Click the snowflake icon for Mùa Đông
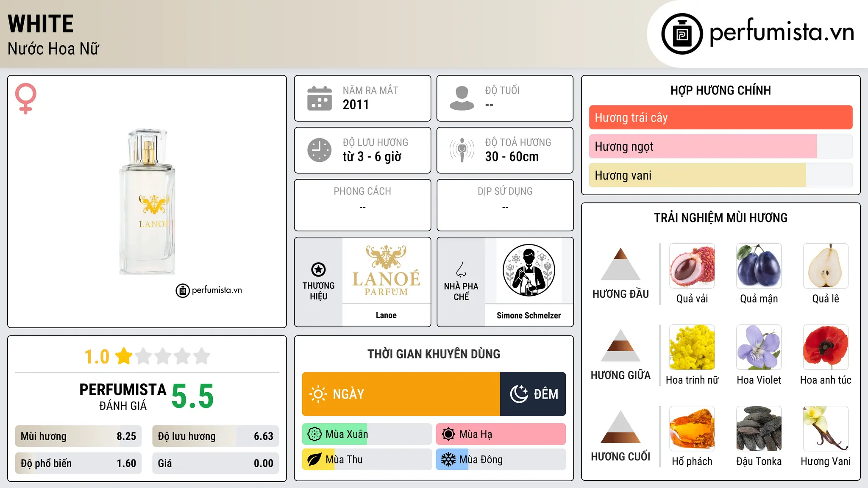The image size is (868, 488). (x=448, y=460)
